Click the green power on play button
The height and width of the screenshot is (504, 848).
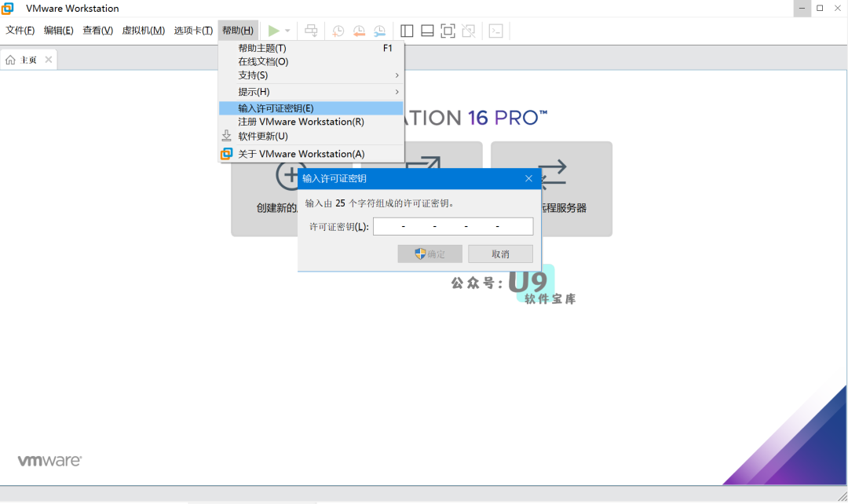274,31
